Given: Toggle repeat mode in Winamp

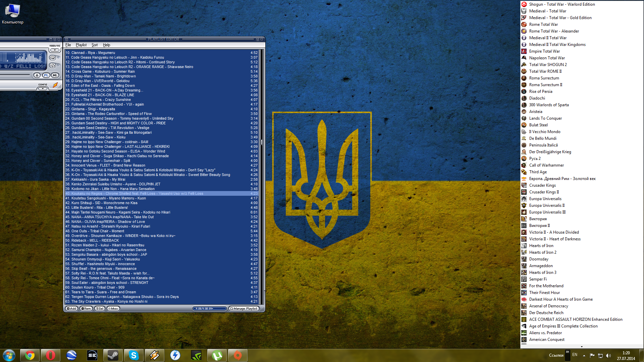Looking at the screenshot, I should pos(53,58).
